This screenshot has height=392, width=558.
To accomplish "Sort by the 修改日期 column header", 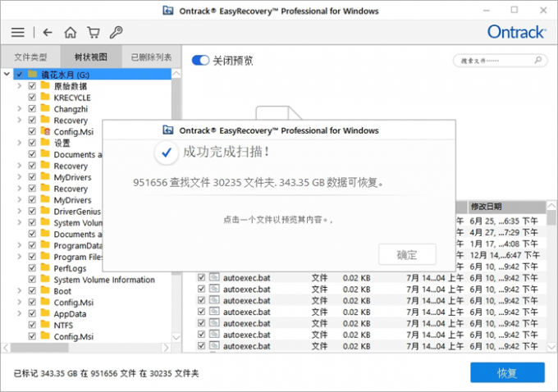I will point(506,207).
